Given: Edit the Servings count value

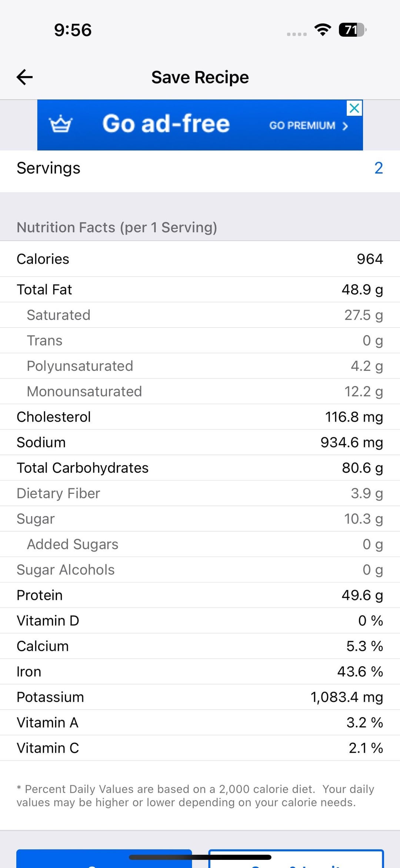Looking at the screenshot, I should pos(378,168).
